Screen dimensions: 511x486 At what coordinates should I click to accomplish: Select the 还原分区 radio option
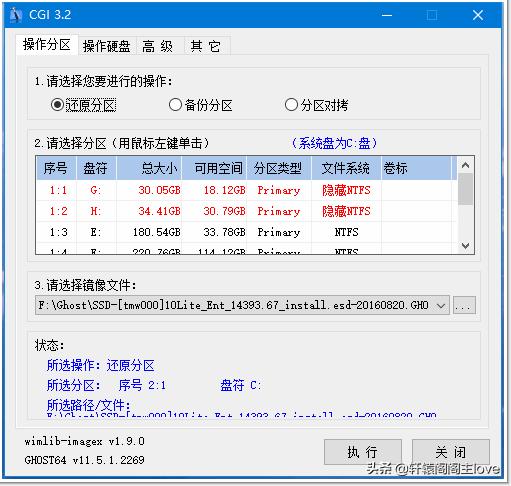point(83,105)
